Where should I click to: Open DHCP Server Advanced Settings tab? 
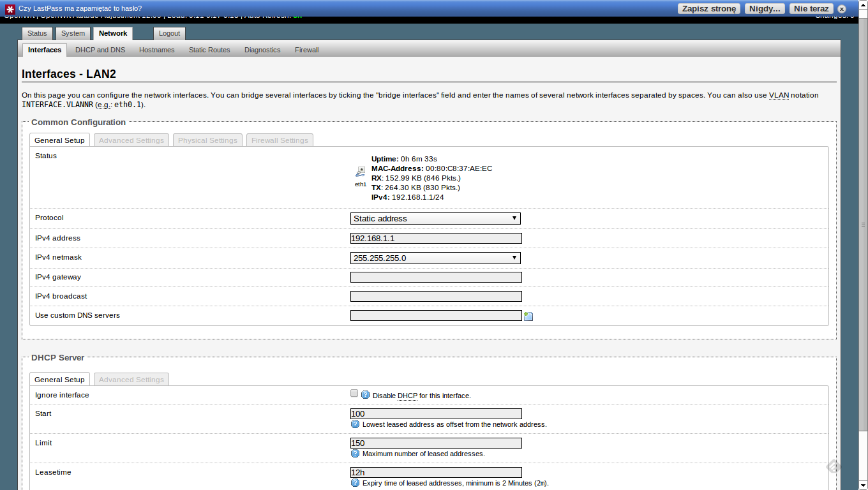pyautogui.click(x=131, y=380)
